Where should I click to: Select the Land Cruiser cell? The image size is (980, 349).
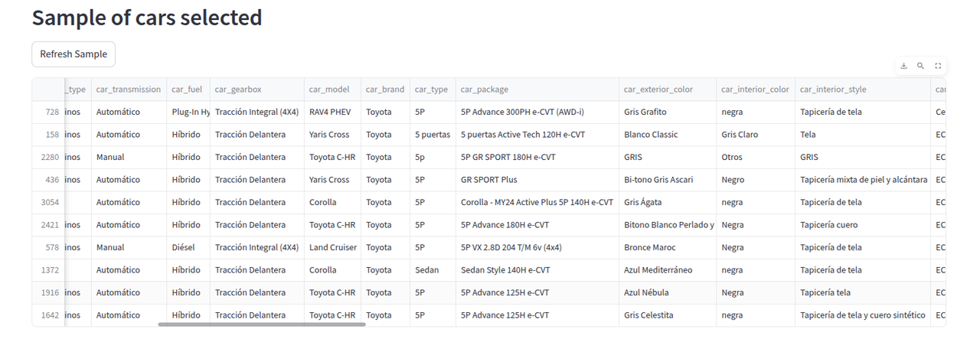coord(332,247)
